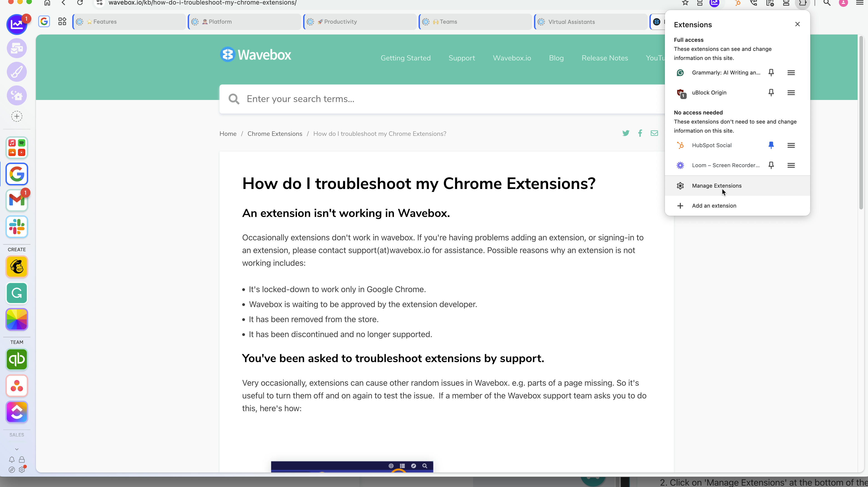Expand sidebar chevron below SALES
Screen dimensions: 868x487
tap(17, 449)
